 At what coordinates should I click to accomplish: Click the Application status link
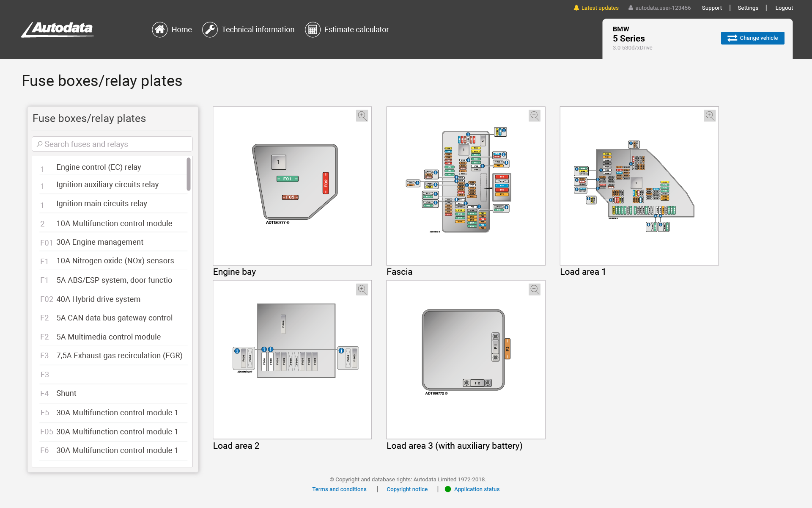(477, 489)
